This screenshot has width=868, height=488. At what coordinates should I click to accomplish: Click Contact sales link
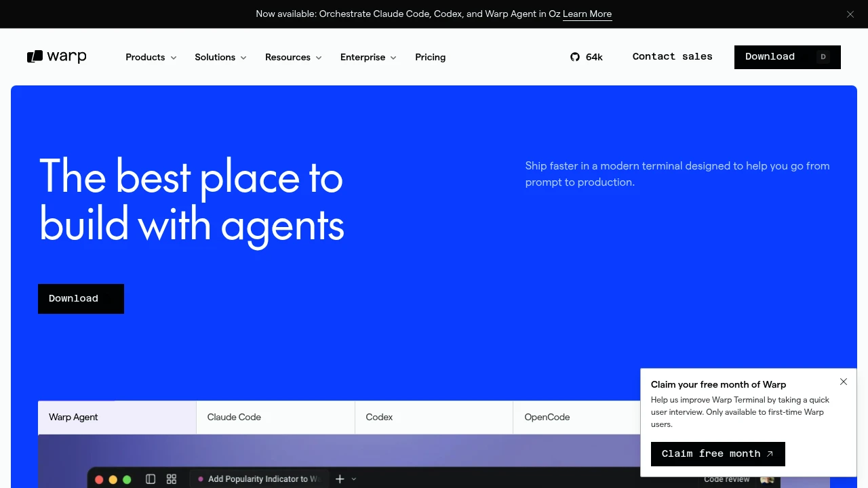coord(673,57)
